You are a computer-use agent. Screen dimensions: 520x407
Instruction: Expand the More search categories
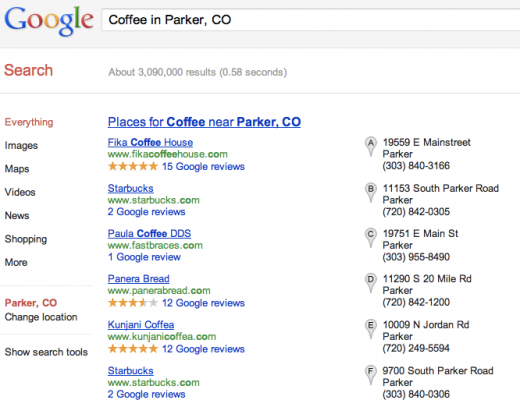pyautogui.click(x=16, y=262)
